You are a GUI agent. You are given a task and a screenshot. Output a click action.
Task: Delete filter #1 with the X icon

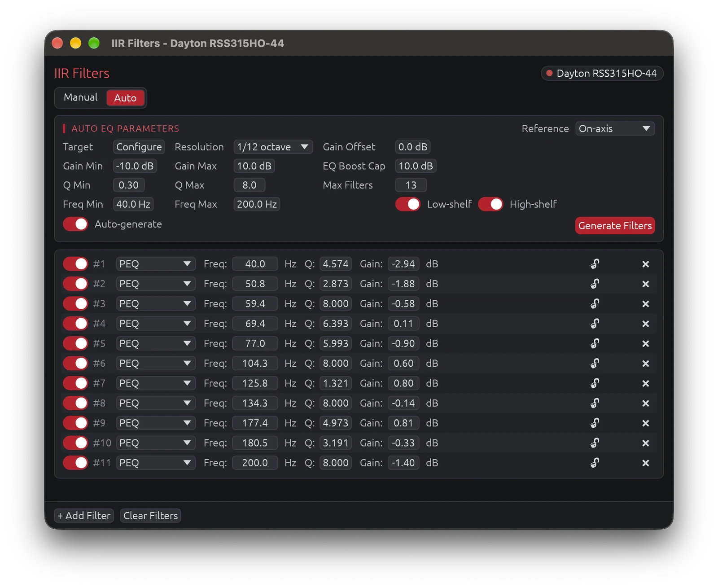pos(646,264)
